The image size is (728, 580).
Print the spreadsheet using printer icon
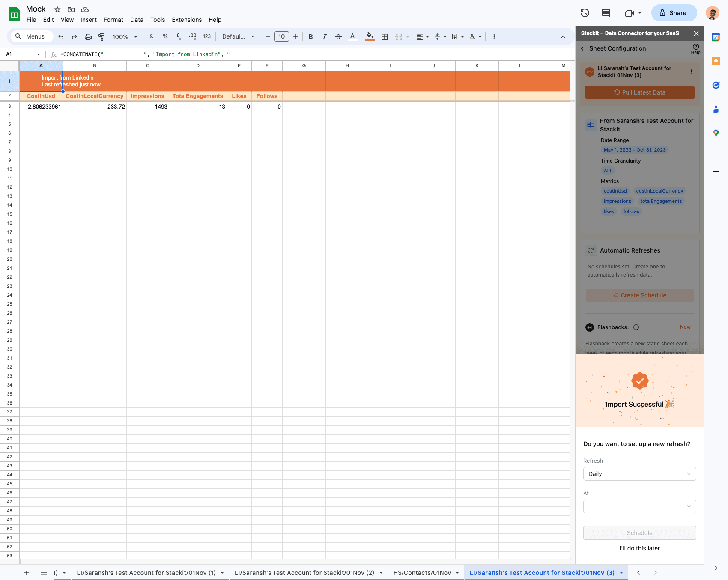tap(88, 37)
